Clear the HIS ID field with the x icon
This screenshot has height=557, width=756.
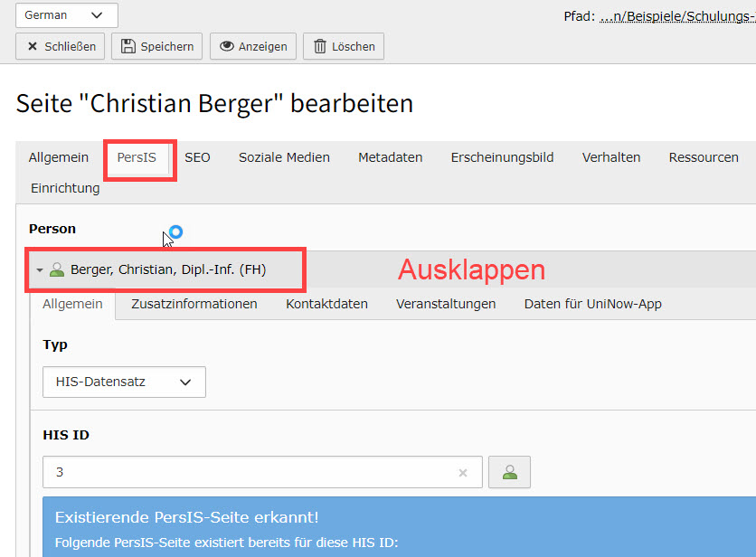pyautogui.click(x=463, y=472)
